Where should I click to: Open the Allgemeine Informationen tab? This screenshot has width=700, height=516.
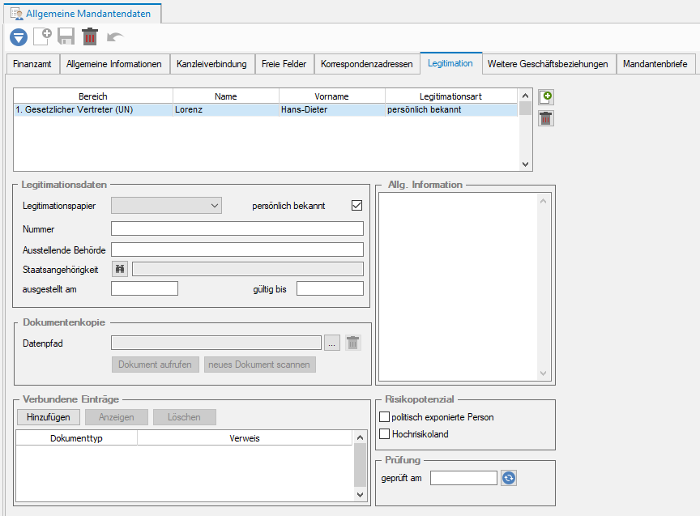tap(114, 64)
